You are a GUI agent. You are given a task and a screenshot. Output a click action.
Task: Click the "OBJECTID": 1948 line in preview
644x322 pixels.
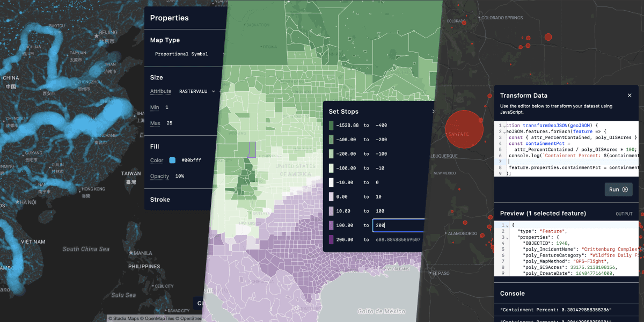pos(547,243)
